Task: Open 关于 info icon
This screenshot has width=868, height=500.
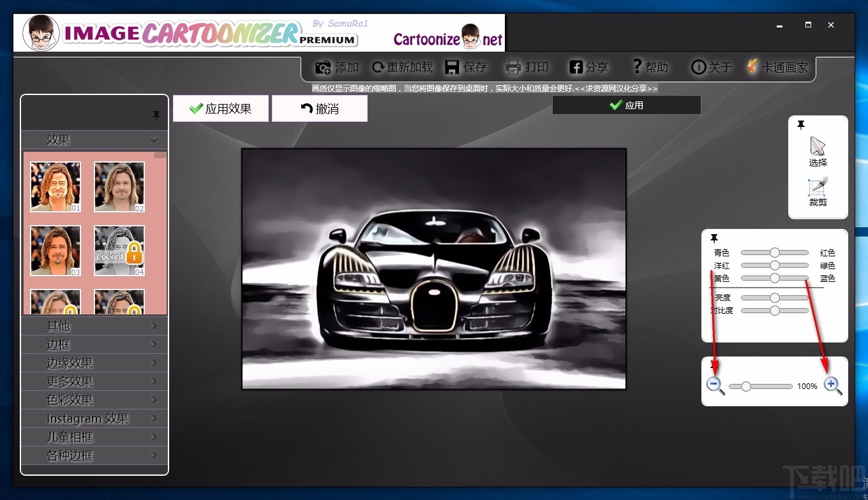Action: [699, 67]
